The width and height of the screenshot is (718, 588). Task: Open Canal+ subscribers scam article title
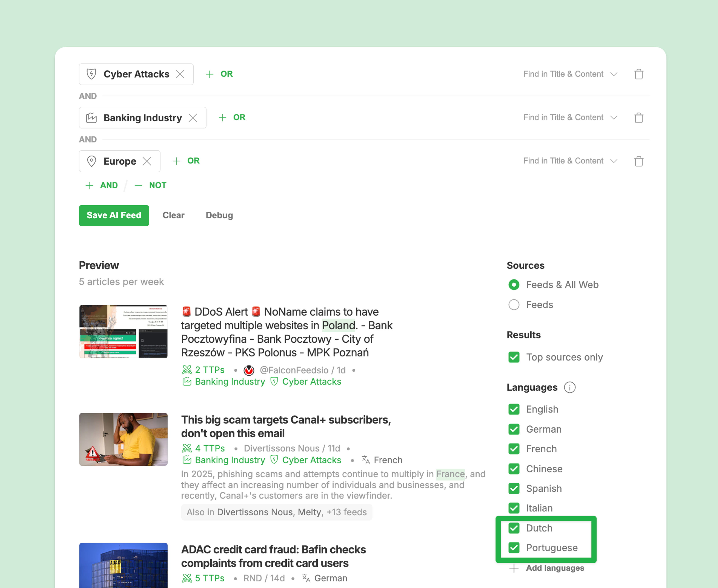pyautogui.click(x=286, y=427)
